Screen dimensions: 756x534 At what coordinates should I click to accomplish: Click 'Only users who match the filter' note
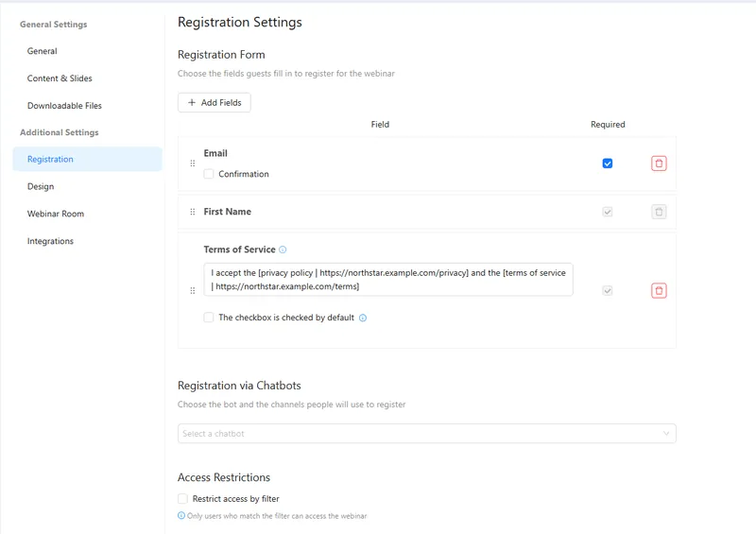click(277, 516)
